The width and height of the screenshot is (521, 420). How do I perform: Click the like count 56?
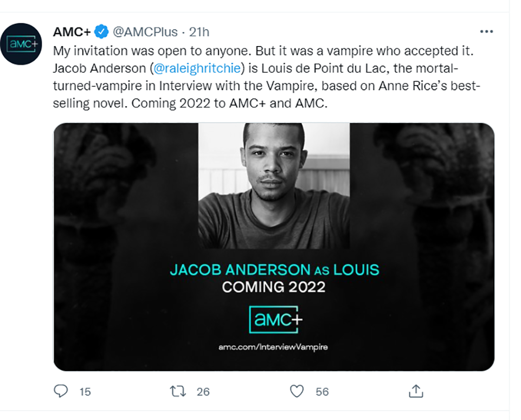tap(322, 392)
